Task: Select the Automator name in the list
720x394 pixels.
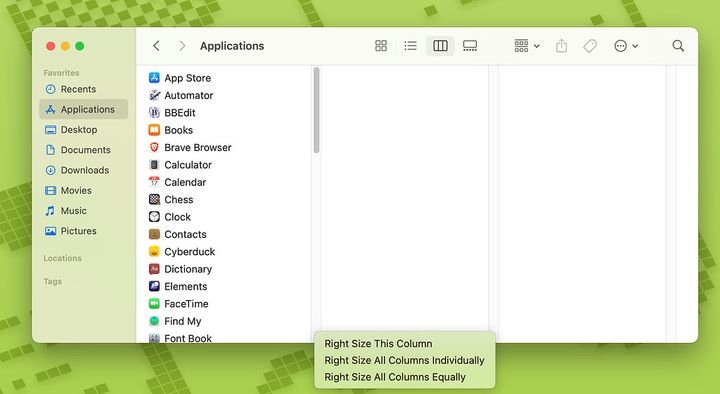Action: (189, 96)
